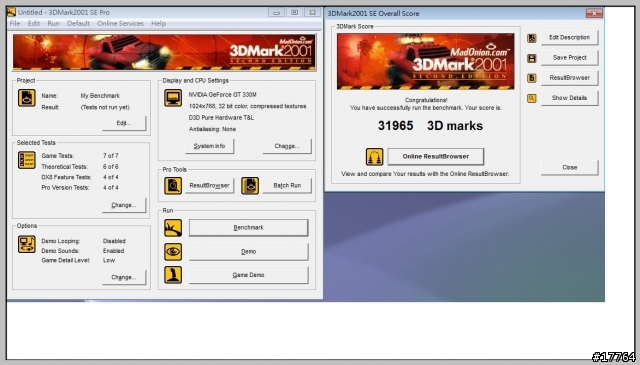Open the Run menu

tap(53, 24)
